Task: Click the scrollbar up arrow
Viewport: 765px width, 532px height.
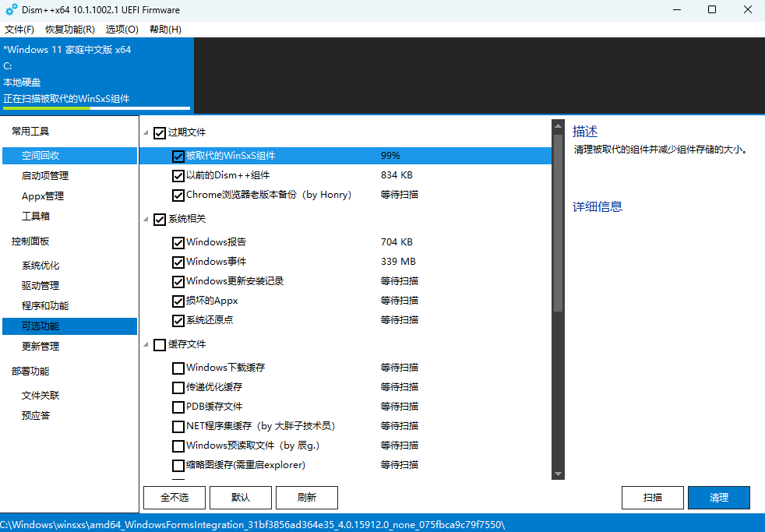Action: point(558,126)
